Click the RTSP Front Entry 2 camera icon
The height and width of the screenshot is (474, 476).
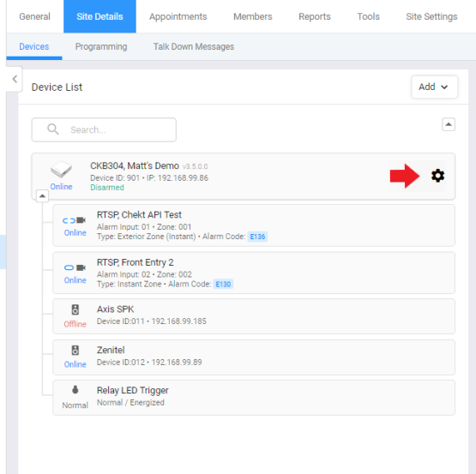pos(75,267)
